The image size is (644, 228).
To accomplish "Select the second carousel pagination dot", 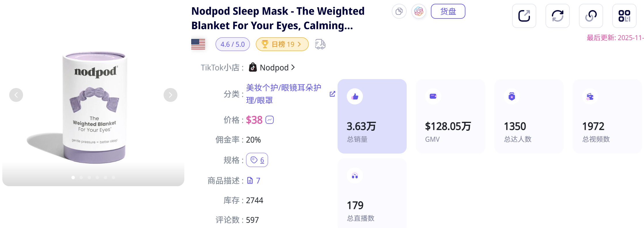I will click(81, 177).
